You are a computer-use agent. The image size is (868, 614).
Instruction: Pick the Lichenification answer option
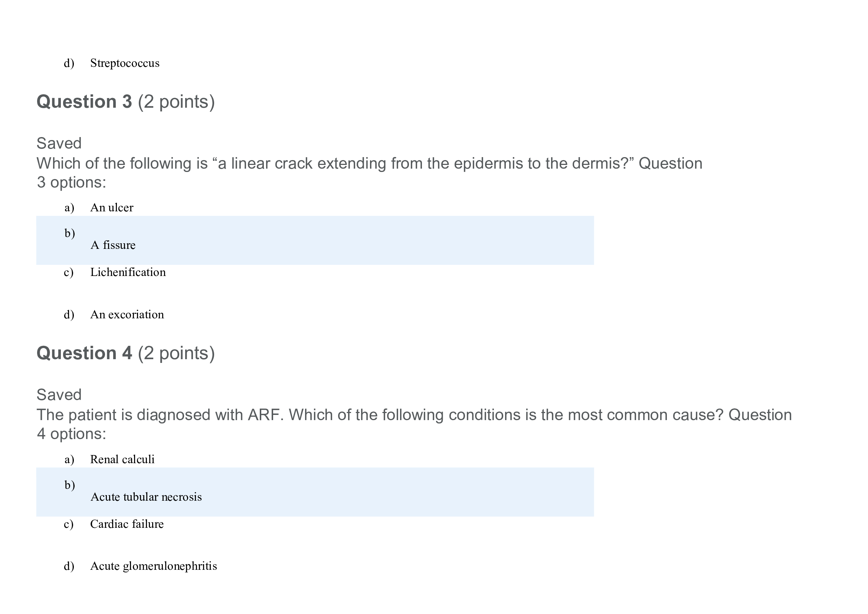click(128, 272)
